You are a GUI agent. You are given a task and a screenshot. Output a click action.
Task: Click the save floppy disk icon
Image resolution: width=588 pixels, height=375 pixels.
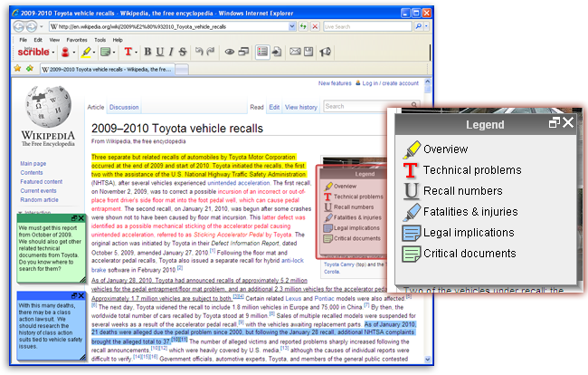point(308,52)
